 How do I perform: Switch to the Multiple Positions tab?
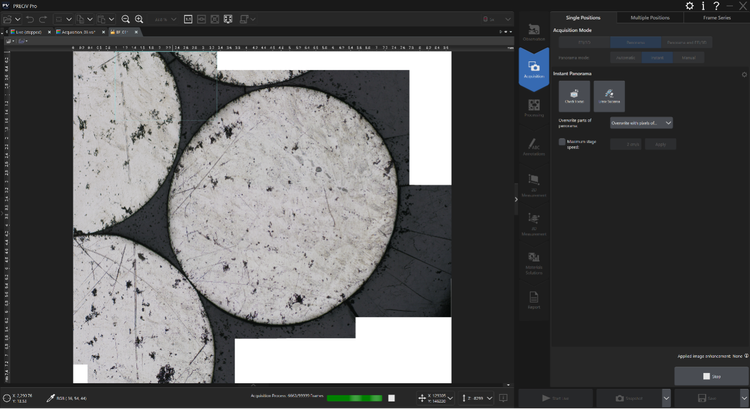tap(649, 18)
